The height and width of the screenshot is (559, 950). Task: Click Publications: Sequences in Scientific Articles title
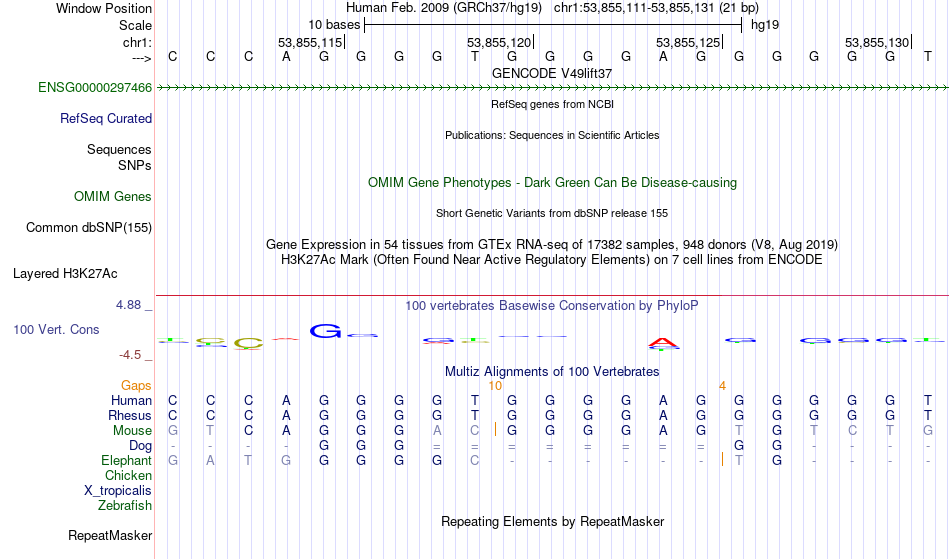pos(552,135)
